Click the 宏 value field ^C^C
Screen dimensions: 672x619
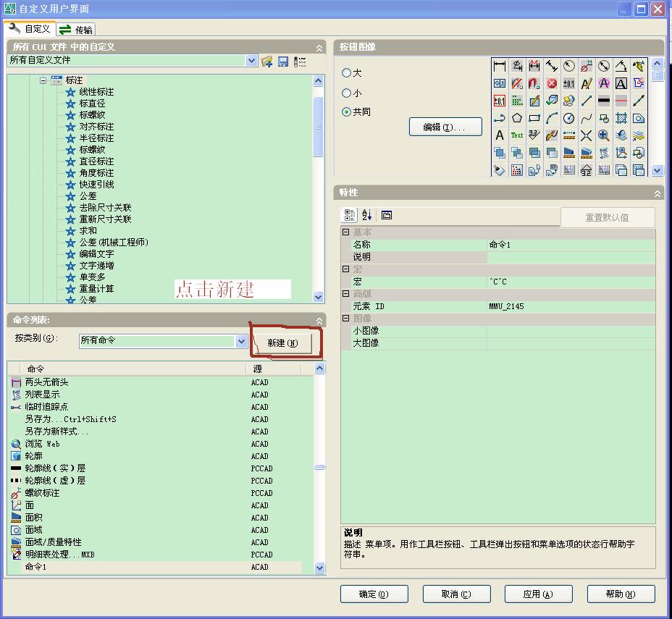pos(571,282)
